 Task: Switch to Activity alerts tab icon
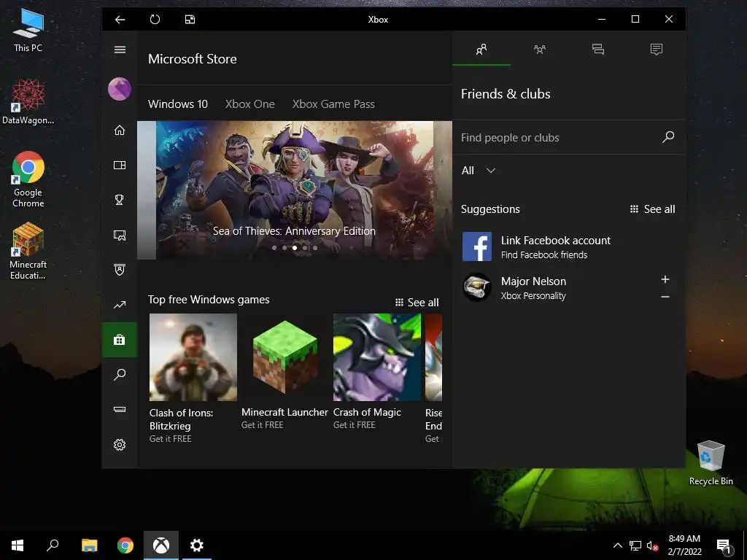(x=657, y=49)
